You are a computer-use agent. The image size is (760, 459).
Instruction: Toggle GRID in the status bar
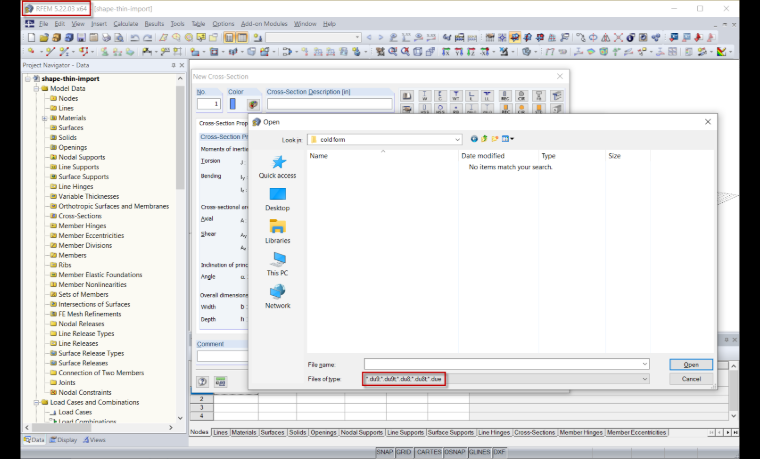[x=404, y=452]
